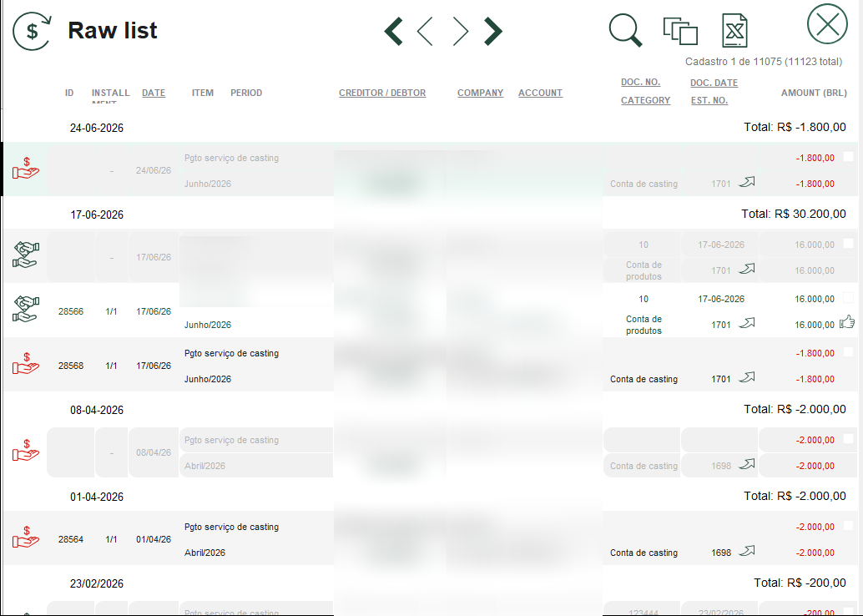The image size is (863, 616).
Task: Click red payment hand icon of row 28564
Action: [26, 538]
